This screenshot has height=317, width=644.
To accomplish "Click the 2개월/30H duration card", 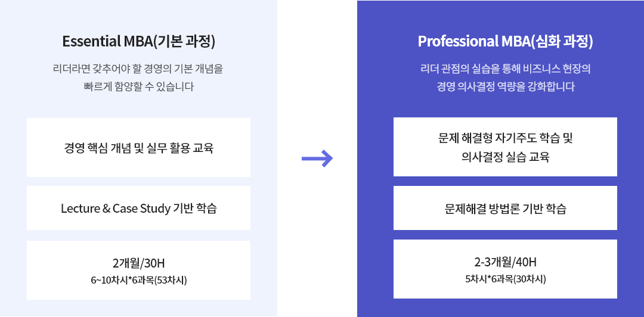I will [138, 270].
